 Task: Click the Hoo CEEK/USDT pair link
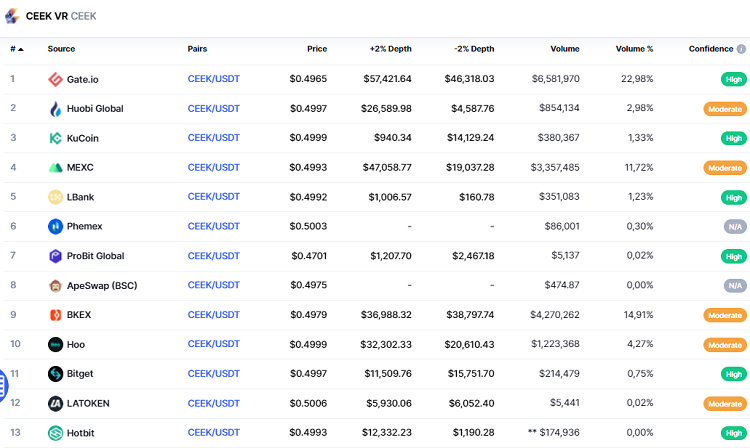(213, 344)
